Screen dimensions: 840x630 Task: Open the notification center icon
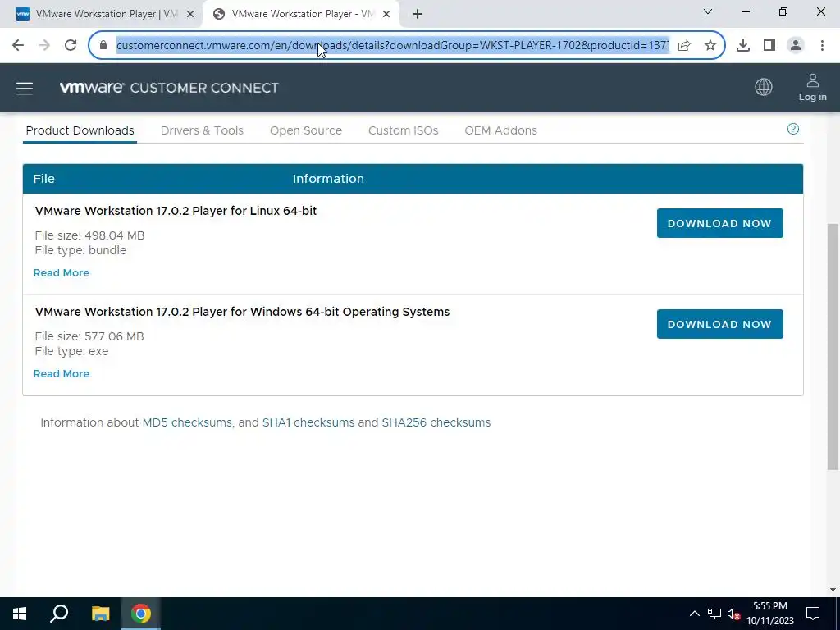click(813, 614)
